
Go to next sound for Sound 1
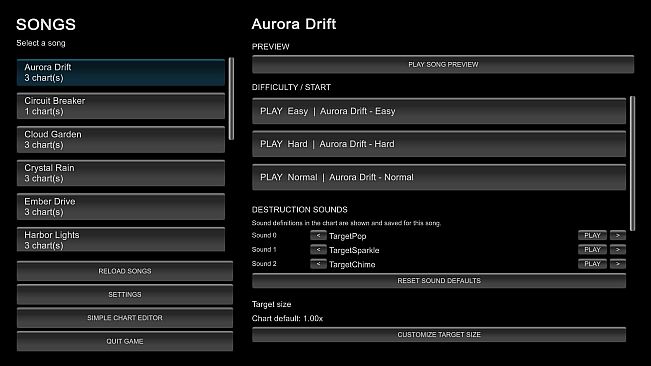pos(618,249)
